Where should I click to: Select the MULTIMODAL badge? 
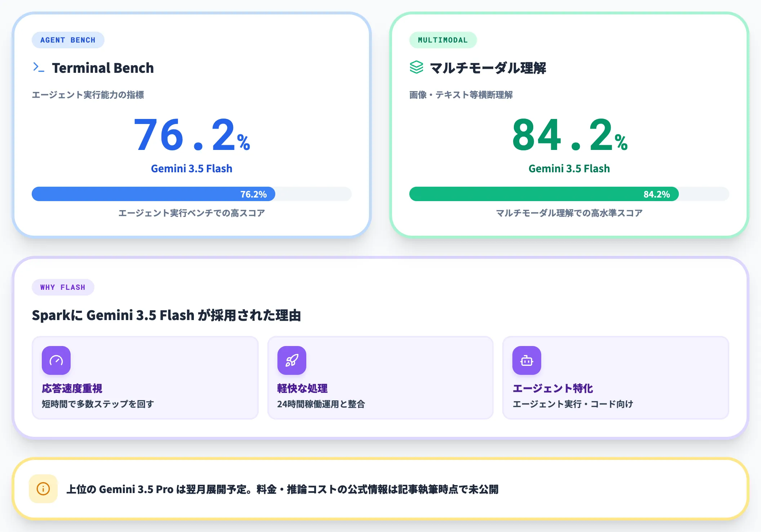tap(443, 40)
